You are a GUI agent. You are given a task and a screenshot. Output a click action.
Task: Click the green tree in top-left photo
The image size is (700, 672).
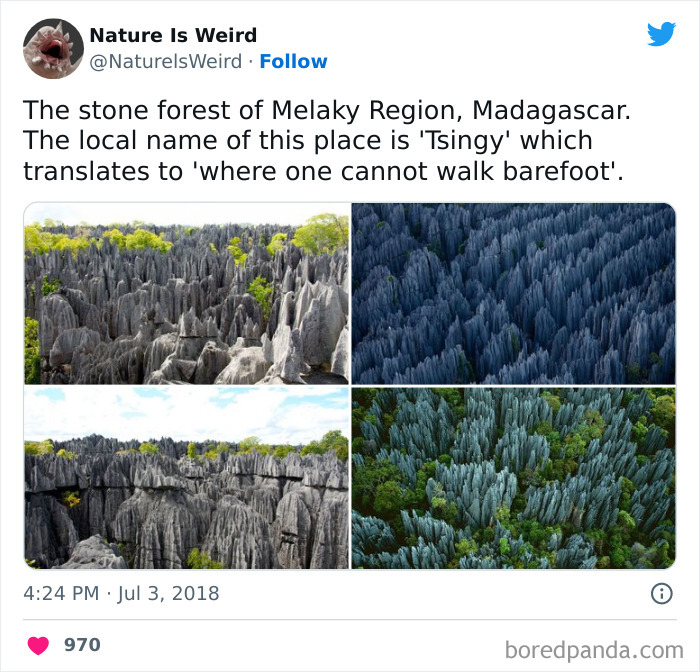[x=322, y=232]
